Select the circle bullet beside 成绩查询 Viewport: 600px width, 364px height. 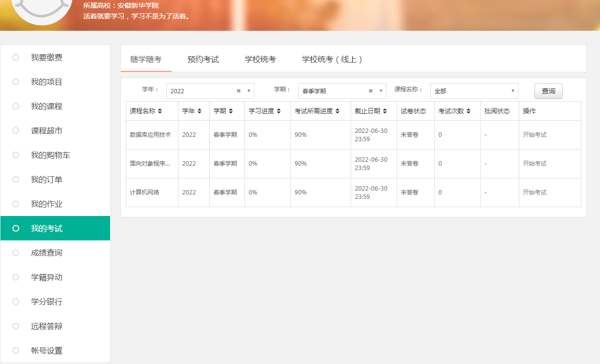tap(16, 253)
